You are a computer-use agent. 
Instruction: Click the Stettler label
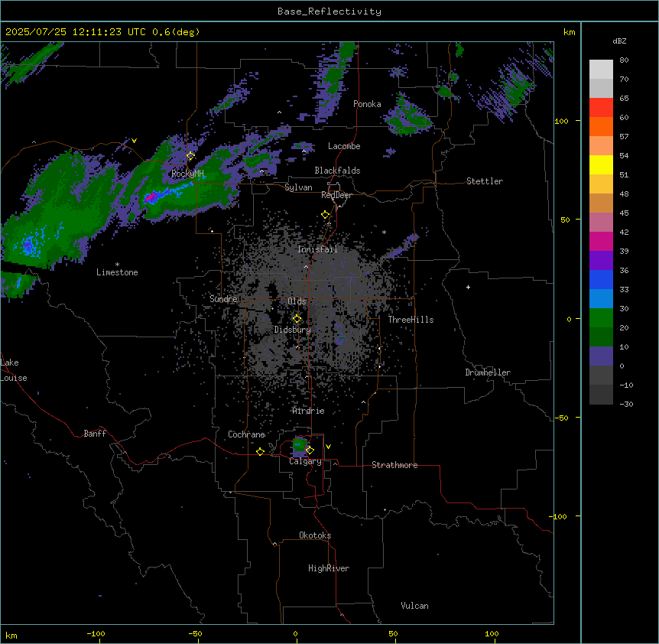coord(485,181)
